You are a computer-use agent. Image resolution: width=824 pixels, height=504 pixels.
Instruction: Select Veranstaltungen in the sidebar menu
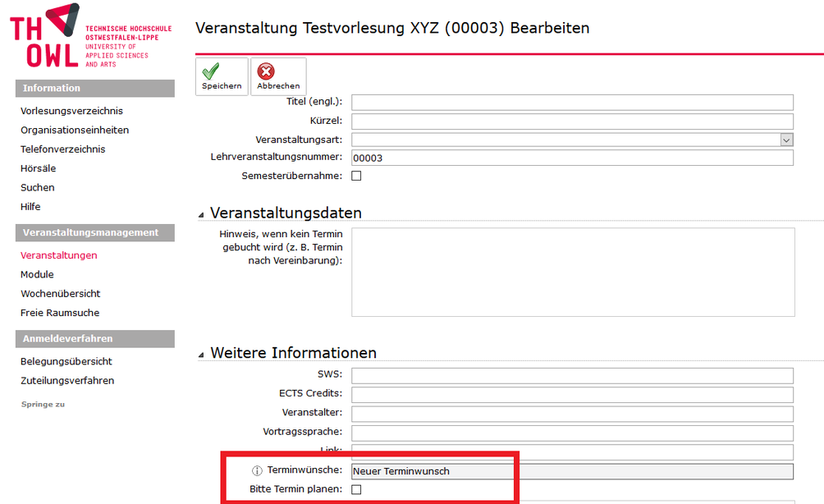58,255
